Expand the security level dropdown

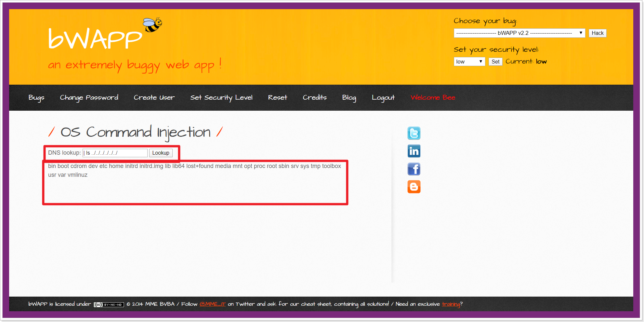pyautogui.click(x=469, y=62)
